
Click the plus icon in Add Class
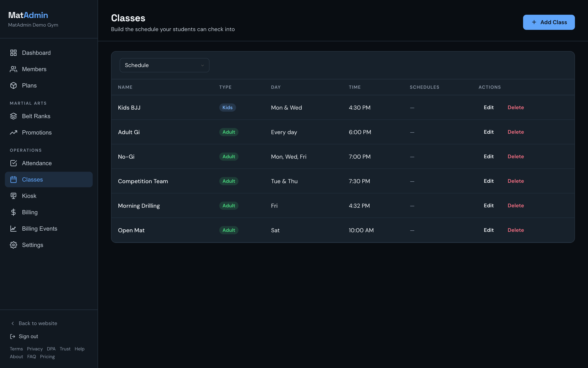pos(534,22)
